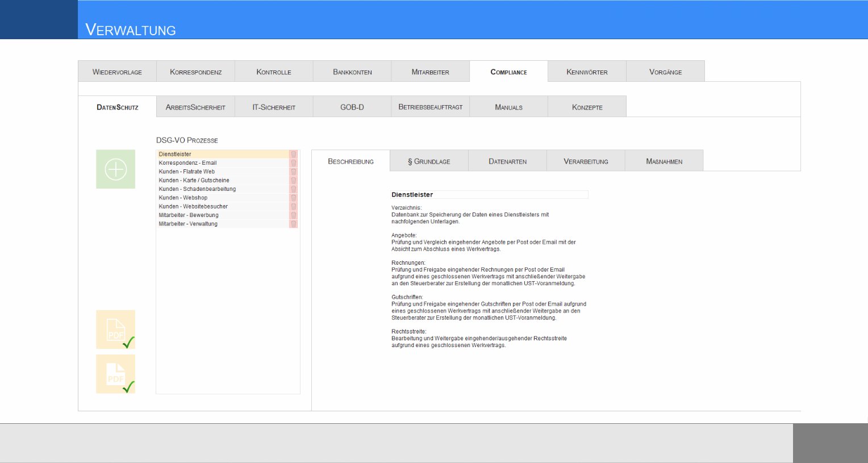Select Kunden - Flatrate Web process
The image size is (868, 463).
point(223,172)
